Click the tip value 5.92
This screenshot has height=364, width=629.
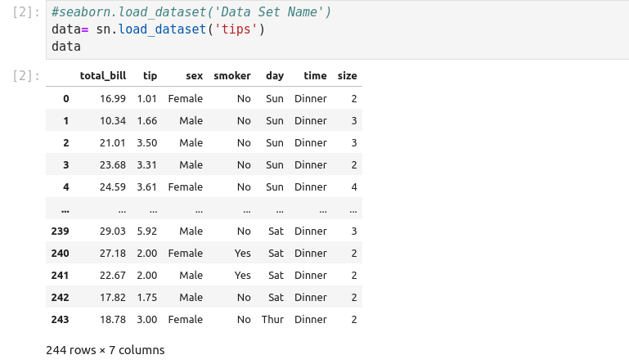click(146, 231)
